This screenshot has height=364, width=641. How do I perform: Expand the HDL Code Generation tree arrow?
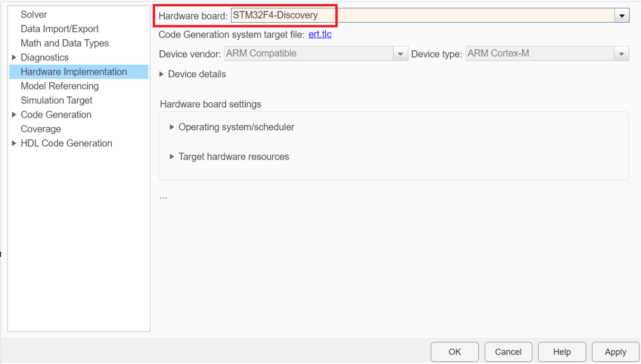14,143
